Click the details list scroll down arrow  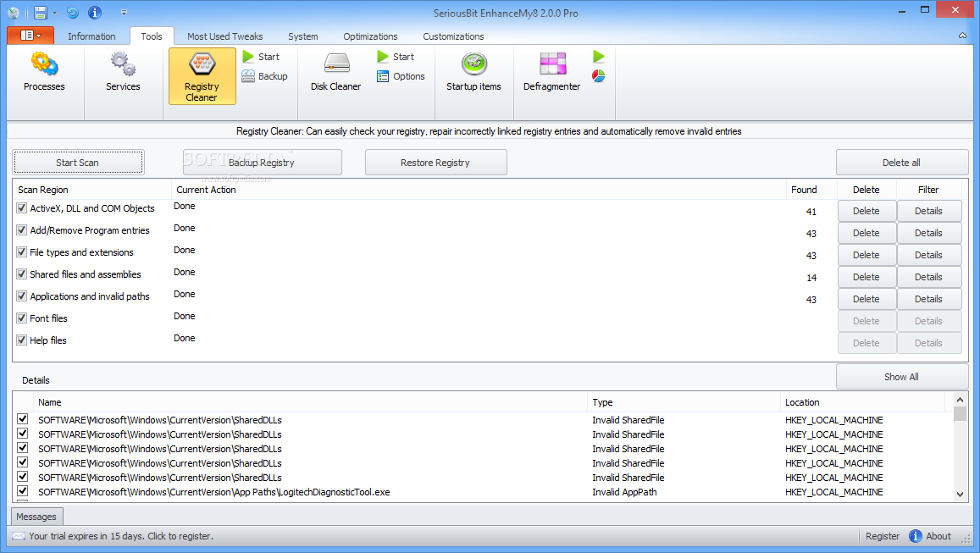pyautogui.click(x=960, y=495)
